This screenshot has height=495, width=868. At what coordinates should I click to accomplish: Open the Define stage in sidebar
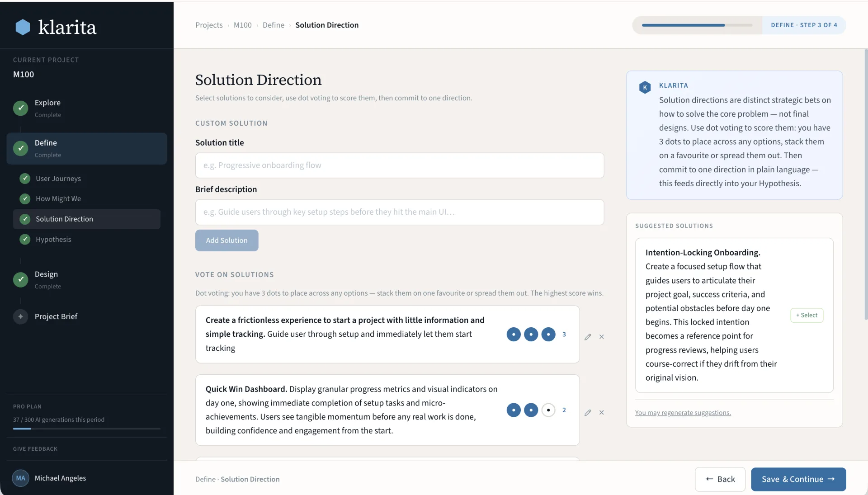[x=87, y=148]
